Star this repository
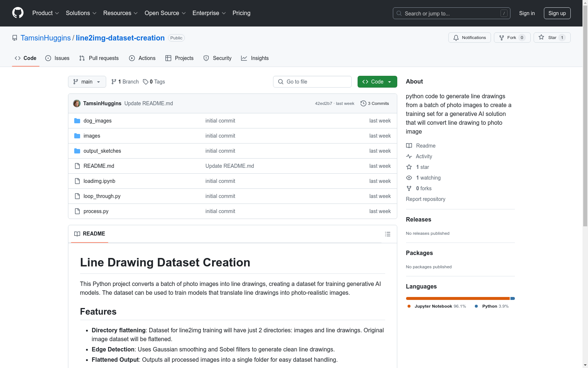Image resolution: width=588 pixels, height=368 pixels. [552, 38]
